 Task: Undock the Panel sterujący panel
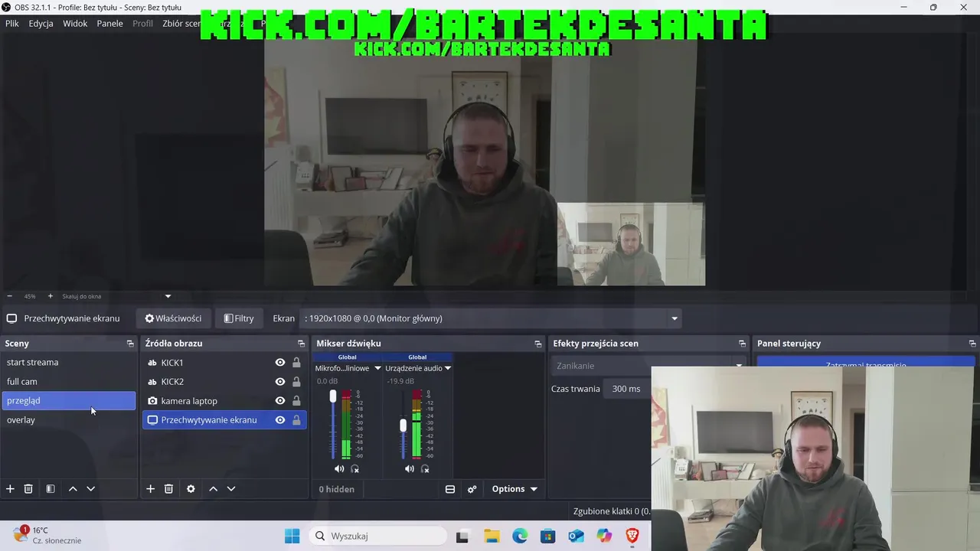972,344
